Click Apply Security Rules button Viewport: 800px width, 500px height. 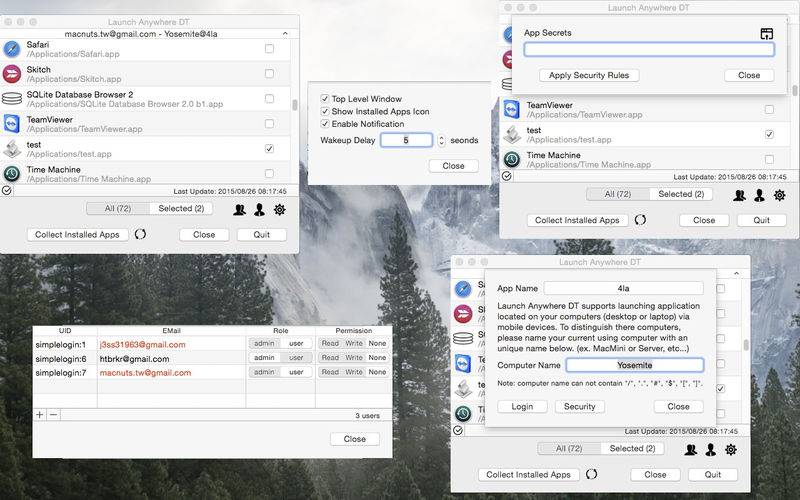pyautogui.click(x=589, y=76)
